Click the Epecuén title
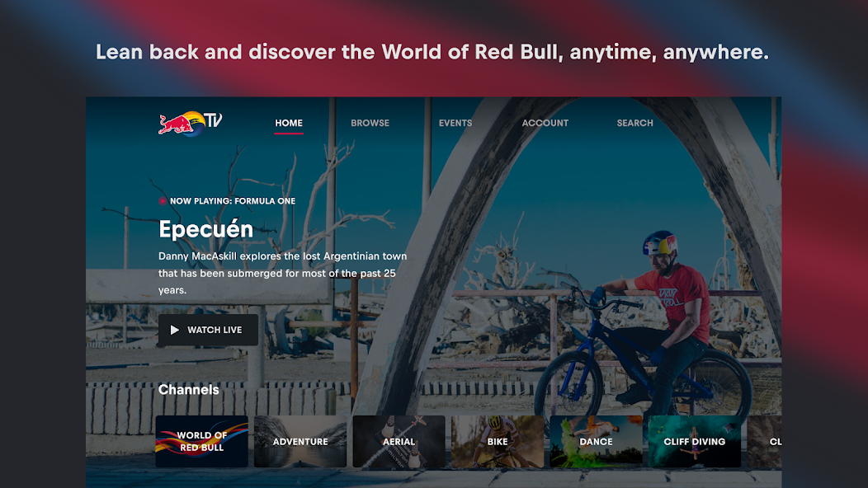The height and width of the screenshot is (488, 868). pos(206,229)
